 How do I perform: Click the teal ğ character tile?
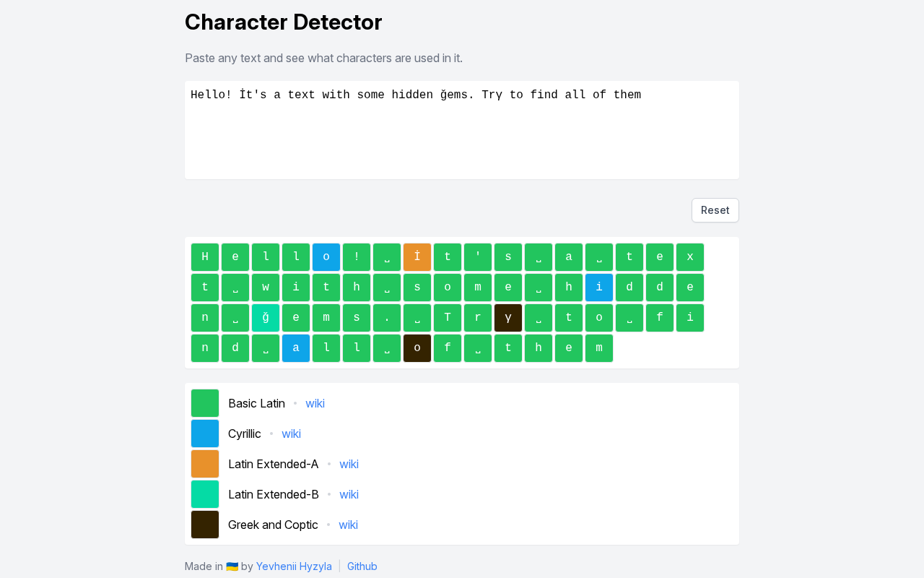click(266, 318)
